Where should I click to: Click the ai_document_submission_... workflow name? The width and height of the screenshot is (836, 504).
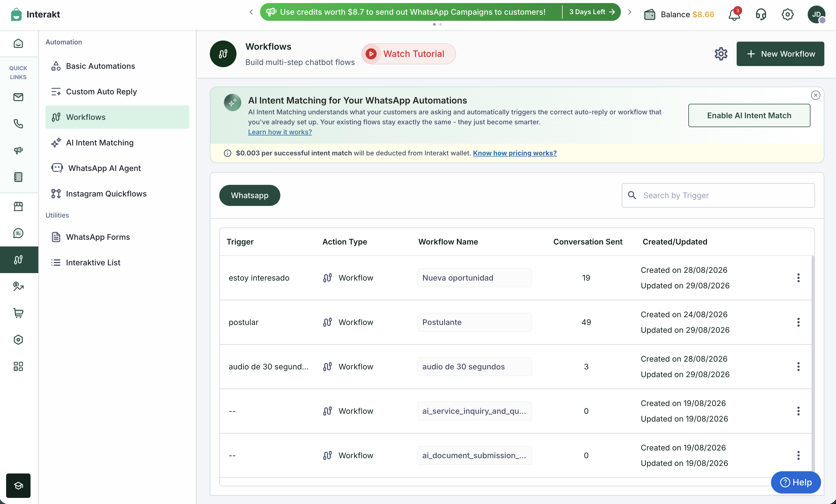475,455
